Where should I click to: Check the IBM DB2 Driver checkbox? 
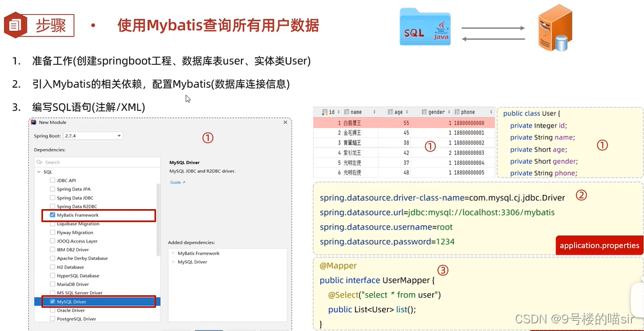pos(52,250)
